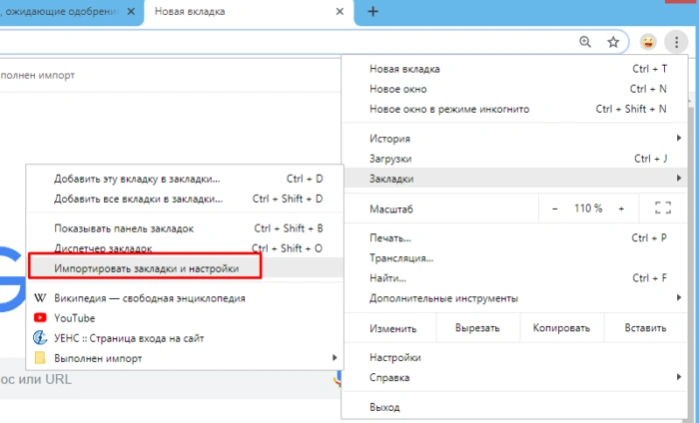Select Новая вкладка menu item

coord(515,69)
